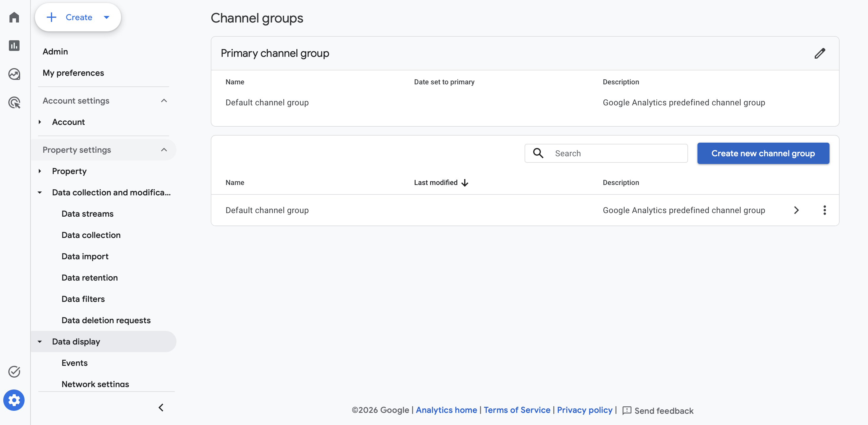This screenshot has height=425, width=868.
Task: Open the Create dropdown arrow
Action: click(107, 17)
